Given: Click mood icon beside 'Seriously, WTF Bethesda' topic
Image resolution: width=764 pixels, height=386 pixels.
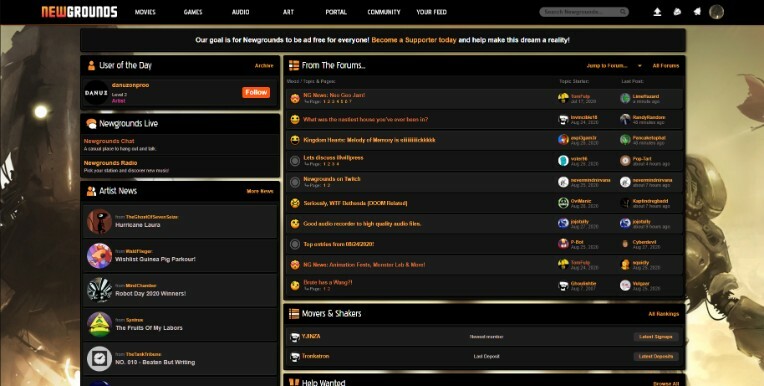Looking at the screenshot, I should pyautogui.click(x=295, y=203).
